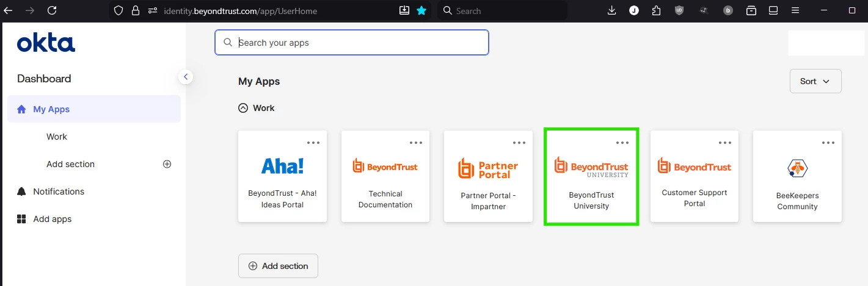Screen dimensions: 868x286
Task: Open options dots on BeyondTrust University card
Action: click(622, 143)
